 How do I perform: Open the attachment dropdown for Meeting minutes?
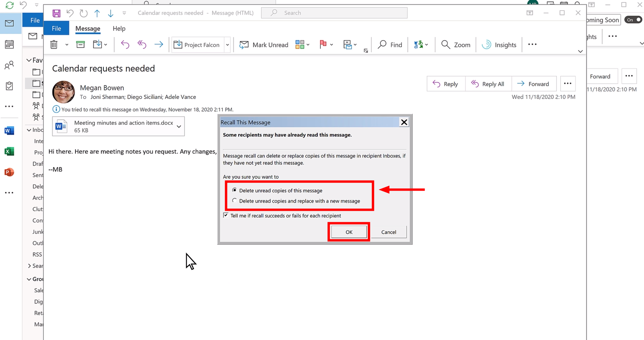coord(179,127)
